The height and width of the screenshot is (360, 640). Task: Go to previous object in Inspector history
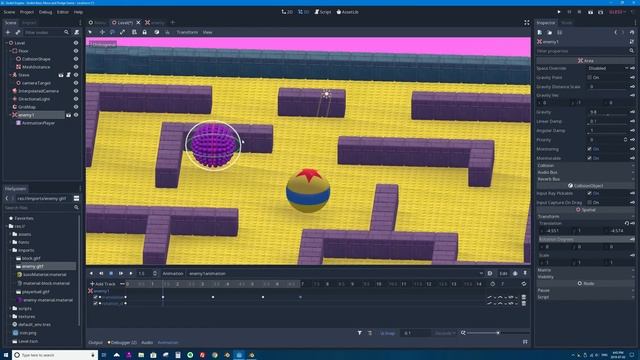pos(616,32)
